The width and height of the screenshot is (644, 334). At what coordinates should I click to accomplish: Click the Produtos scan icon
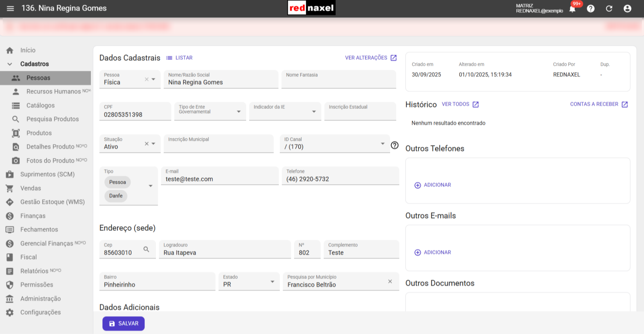16,133
